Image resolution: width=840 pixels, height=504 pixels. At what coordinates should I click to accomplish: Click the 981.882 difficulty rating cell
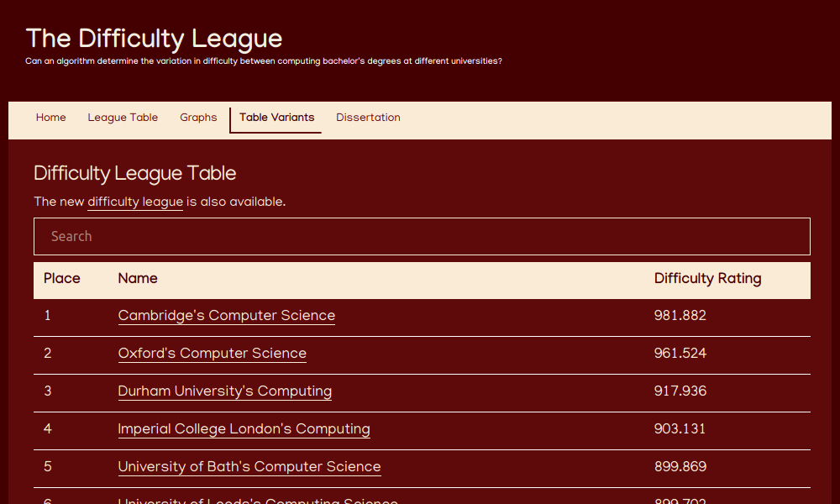[x=680, y=316]
